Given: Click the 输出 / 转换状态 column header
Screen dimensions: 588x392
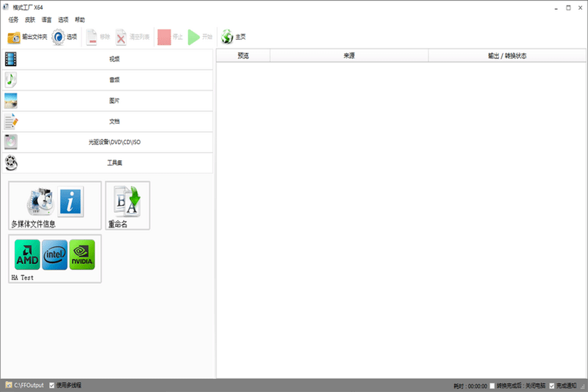Looking at the screenshot, I should (x=507, y=56).
